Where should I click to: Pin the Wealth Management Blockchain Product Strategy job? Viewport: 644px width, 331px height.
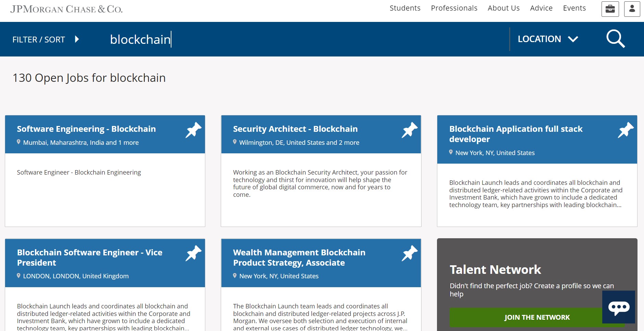coord(409,254)
